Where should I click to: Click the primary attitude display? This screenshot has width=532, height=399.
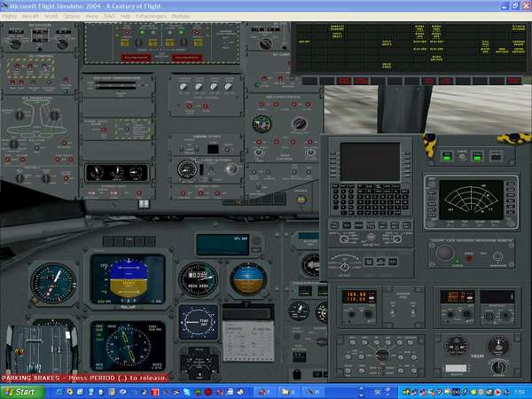(x=128, y=279)
